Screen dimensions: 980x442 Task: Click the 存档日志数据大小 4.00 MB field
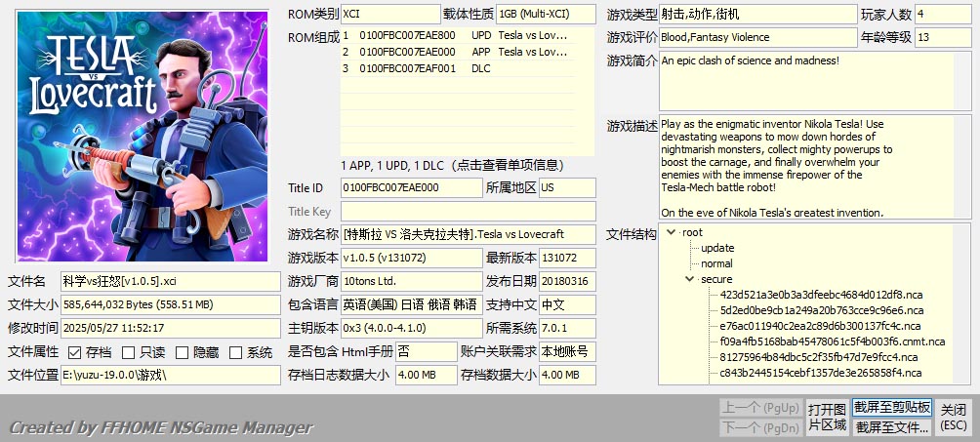pos(427,375)
